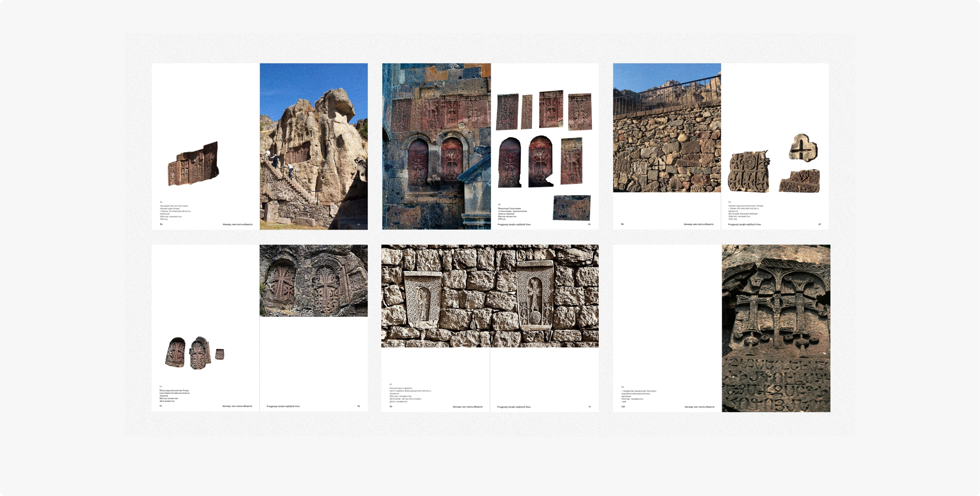The image size is (980, 496).
Task: Click the caption numbered 62 about Geghard chapel
Action: coord(175,211)
